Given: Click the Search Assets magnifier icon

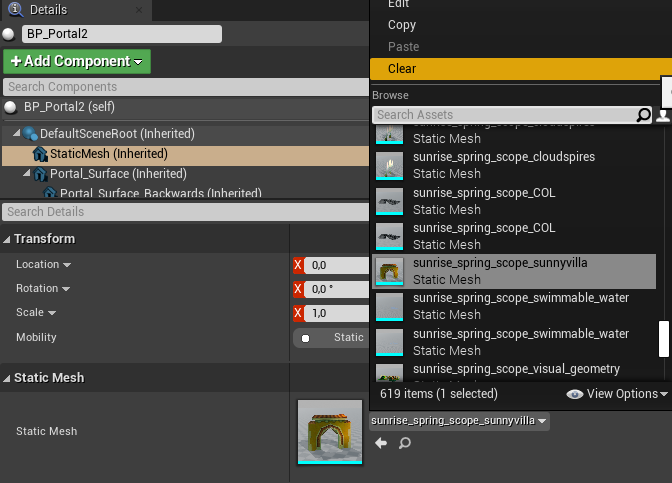Looking at the screenshot, I should [644, 115].
